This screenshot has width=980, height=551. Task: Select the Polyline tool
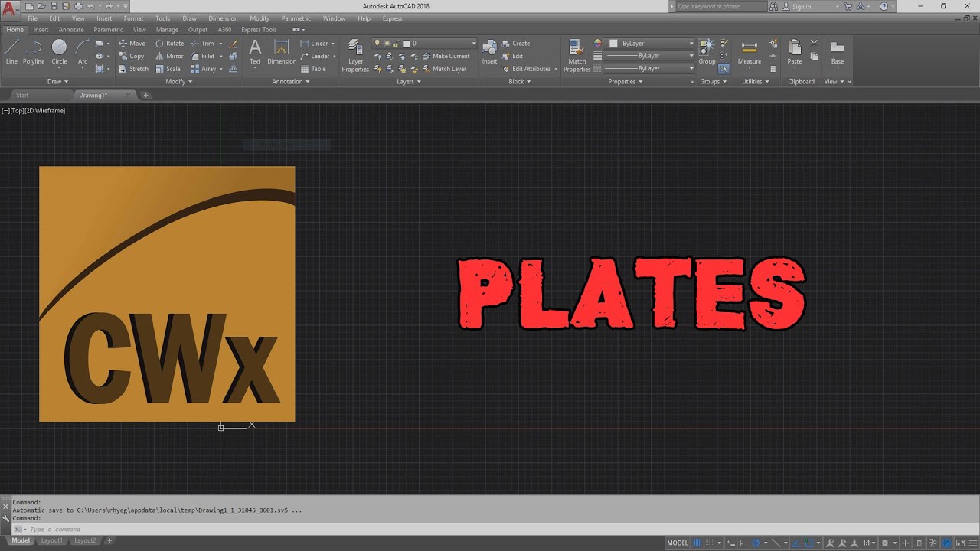pos(34,52)
